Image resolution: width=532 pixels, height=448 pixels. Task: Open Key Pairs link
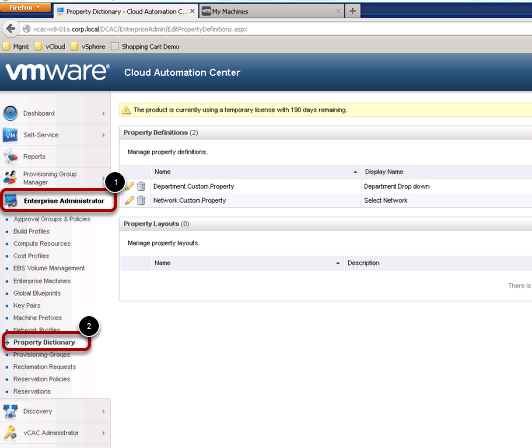tap(26, 305)
